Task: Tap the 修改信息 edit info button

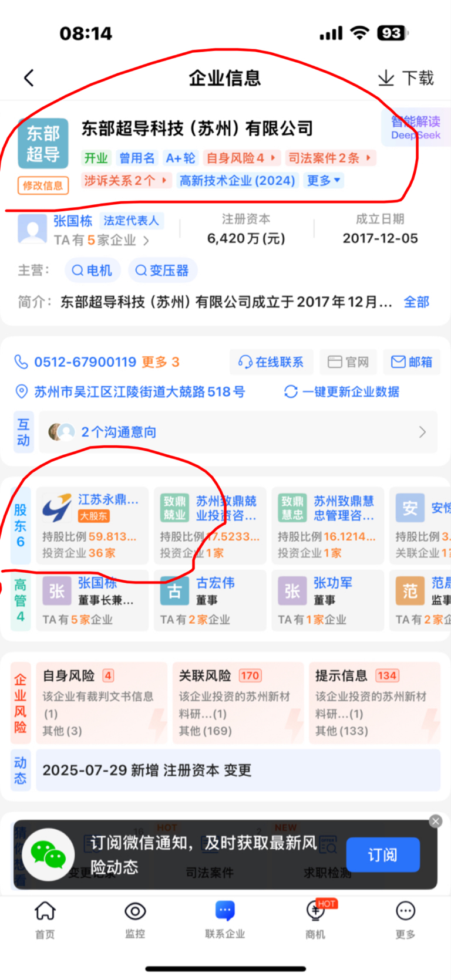Action: pos(43,185)
